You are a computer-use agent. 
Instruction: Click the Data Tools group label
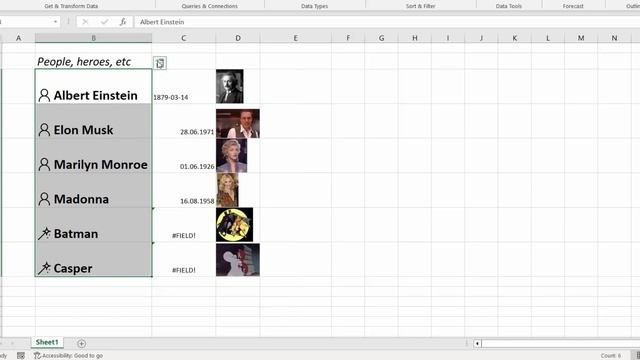click(x=509, y=6)
